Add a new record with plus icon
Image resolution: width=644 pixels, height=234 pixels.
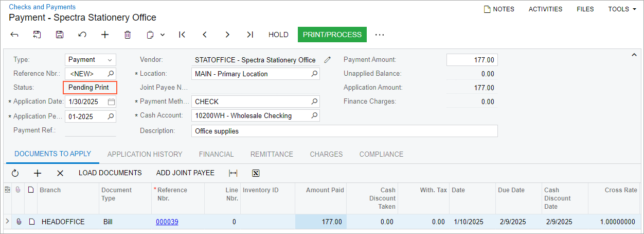105,35
